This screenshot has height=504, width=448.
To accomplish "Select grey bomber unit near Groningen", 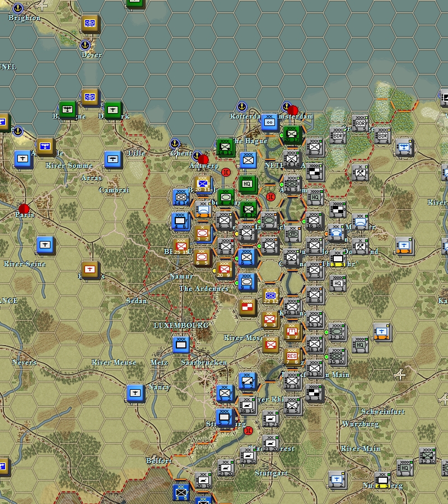I will click(x=404, y=147).
